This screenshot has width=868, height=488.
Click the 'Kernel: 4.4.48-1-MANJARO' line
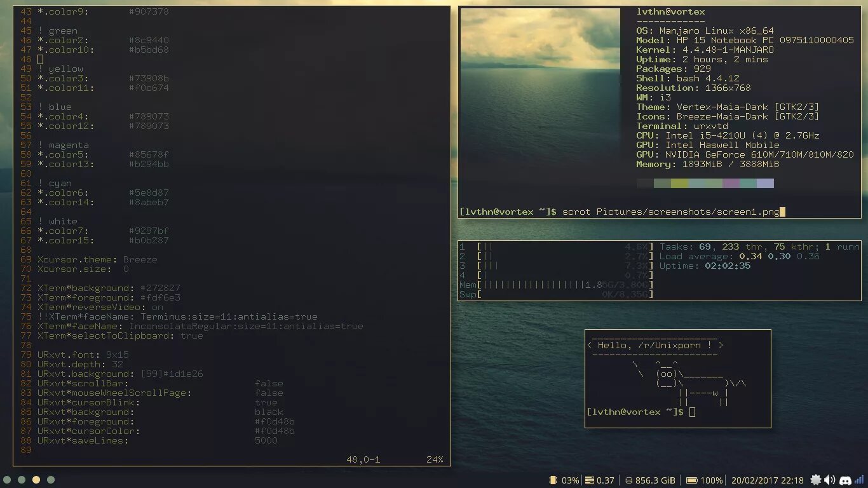705,50
